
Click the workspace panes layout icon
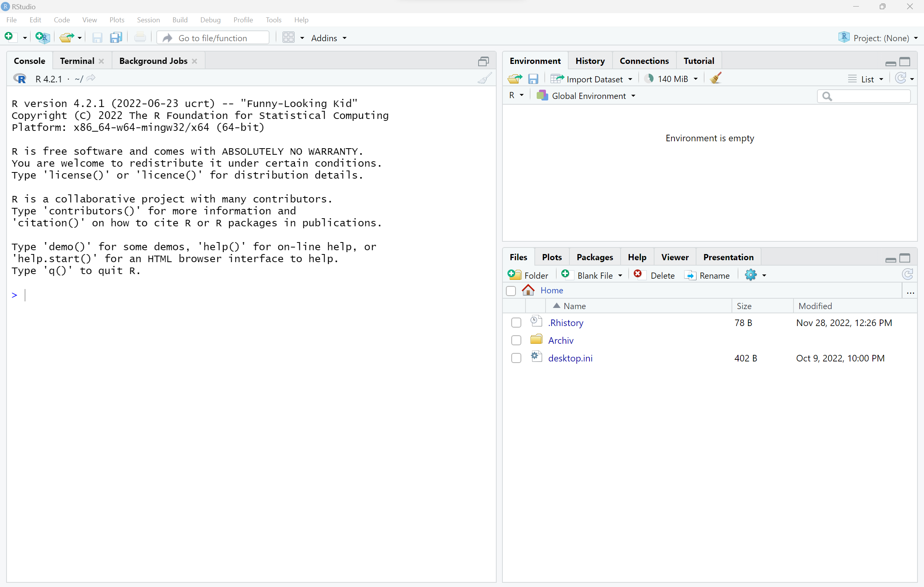click(288, 37)
